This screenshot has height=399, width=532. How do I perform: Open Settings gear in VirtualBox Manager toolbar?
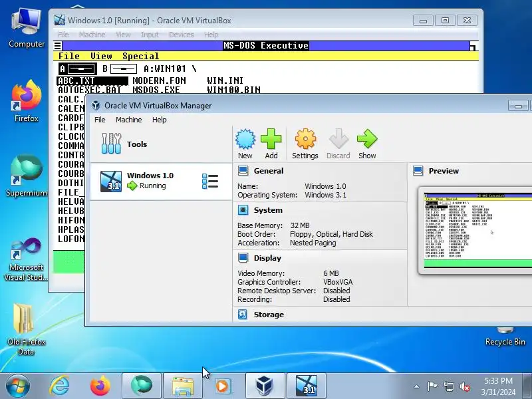pos(305,139)
